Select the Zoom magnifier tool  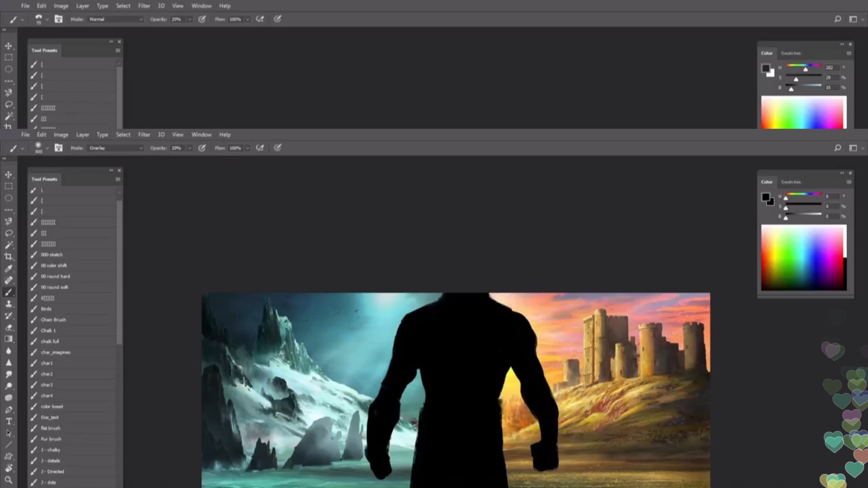click(x=8, y=480)
